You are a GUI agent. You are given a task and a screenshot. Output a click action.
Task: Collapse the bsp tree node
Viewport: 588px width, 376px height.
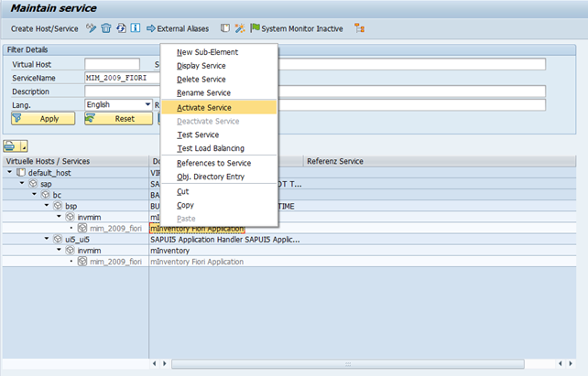(46, 205)
